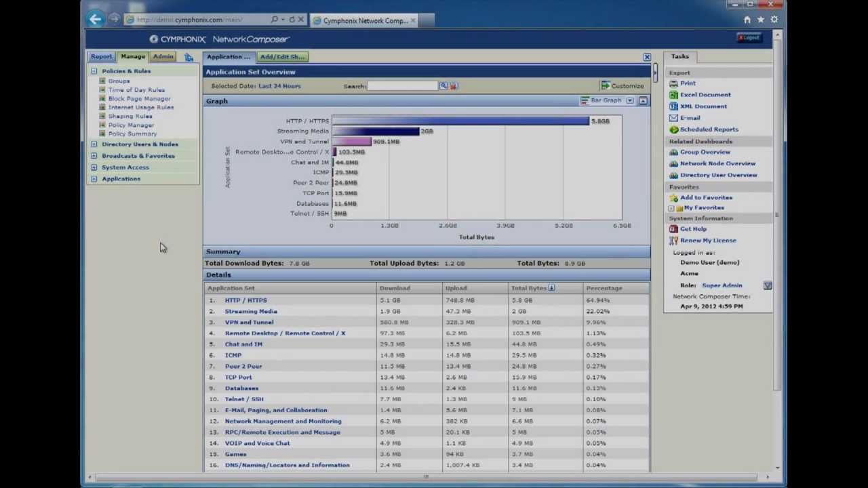Screen dimensions: 868x488
Task: Click the sort arrow on the Total Bytes column
Action: 551,288
